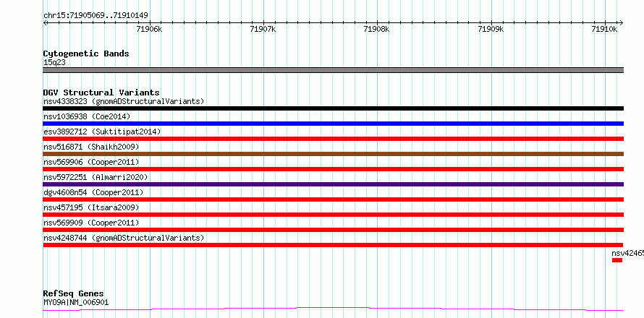Viewport: 644px width, 318px height.
Task: Click the red nsv569909 variant bar
Action: click(x=334, y=230)
